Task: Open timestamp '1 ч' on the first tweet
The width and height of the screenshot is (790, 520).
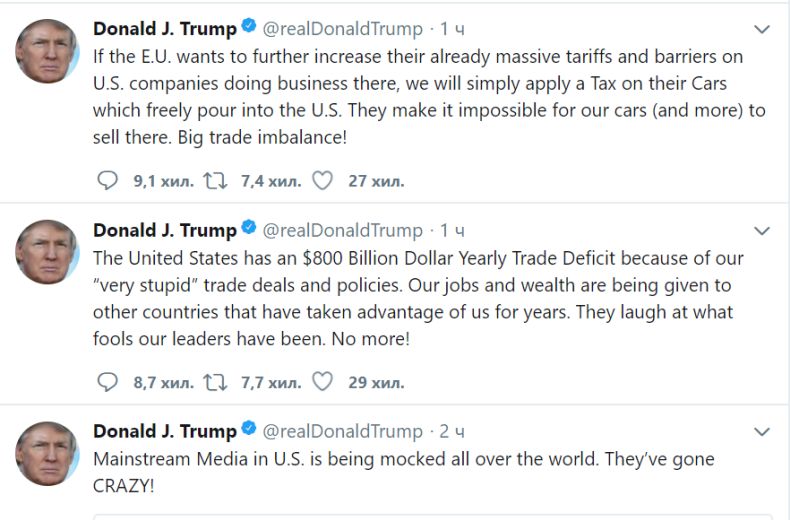Action: (452, 29)
